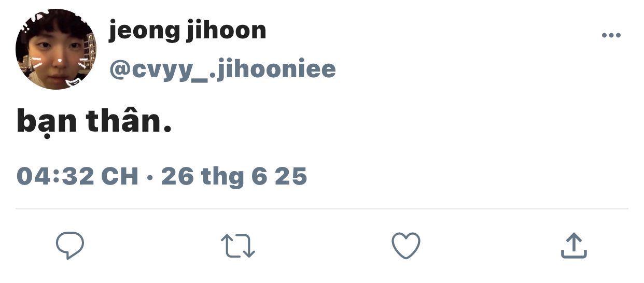The width and height of the screenshot is (644, 283).
Task: Click the date 26 thg 6 25
Action: 234,177
